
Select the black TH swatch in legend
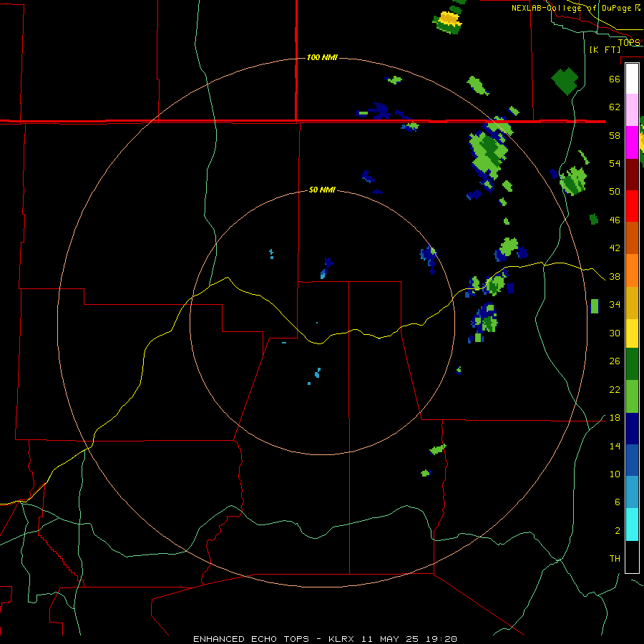point(632,557)
